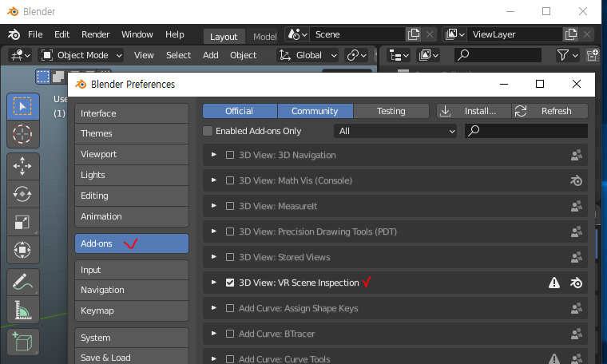Select the Annotate pencil tool
The width and height of the screenshot is (607, 364).
point(23,282)
